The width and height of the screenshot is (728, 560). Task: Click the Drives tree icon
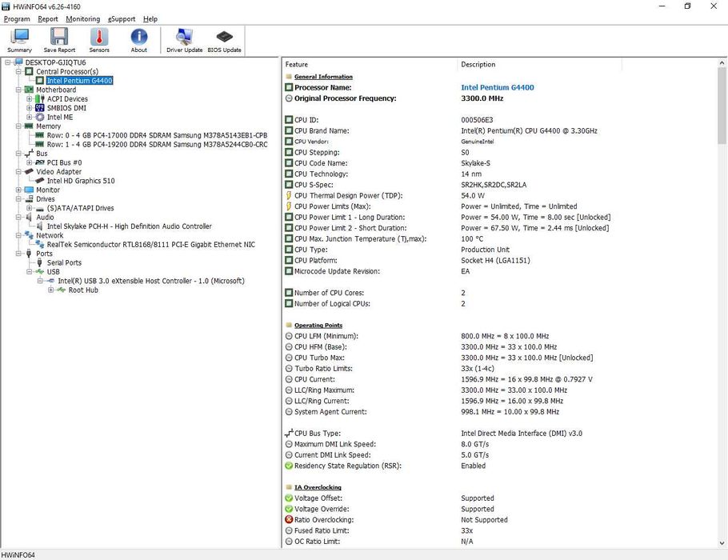pyautogui.click(x=30, y=198)
